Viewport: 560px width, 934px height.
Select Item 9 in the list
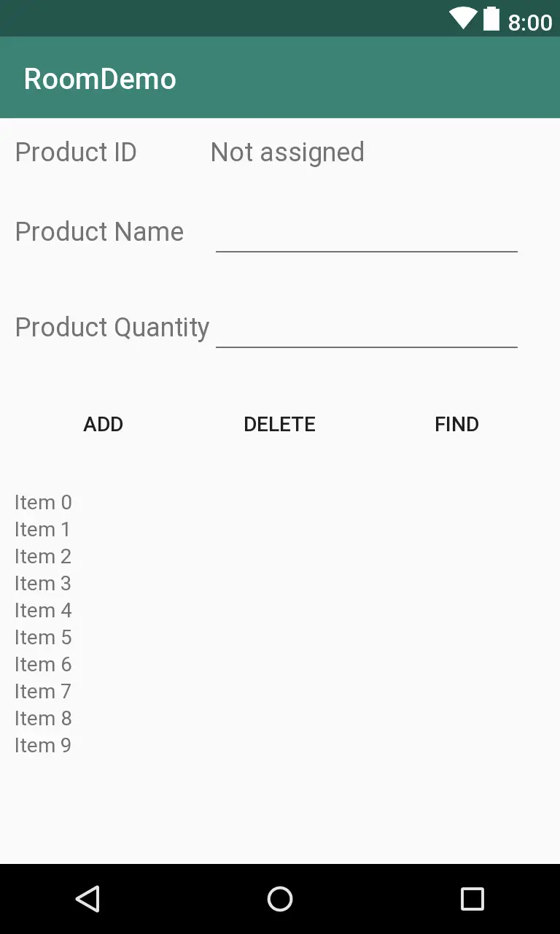click(43, 746)
